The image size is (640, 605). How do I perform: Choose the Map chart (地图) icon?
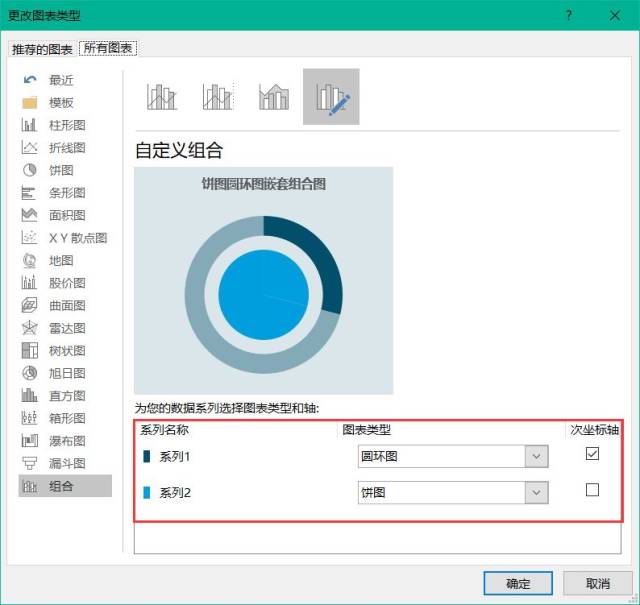pyautogui.click(x=29, y=260)
